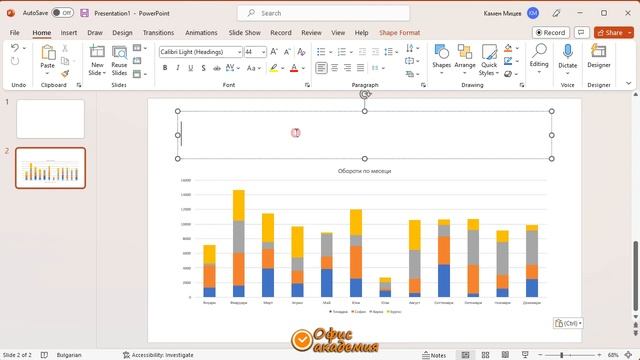Toggle Align Left button
This screenshot has height=360, width=640.
coord(321,68)
